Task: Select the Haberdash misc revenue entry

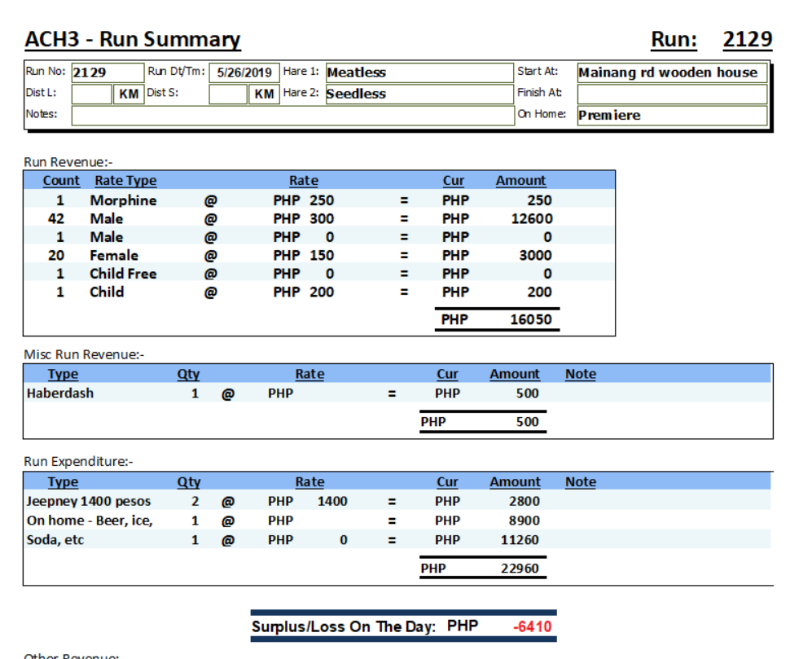Action: [60, 393]
